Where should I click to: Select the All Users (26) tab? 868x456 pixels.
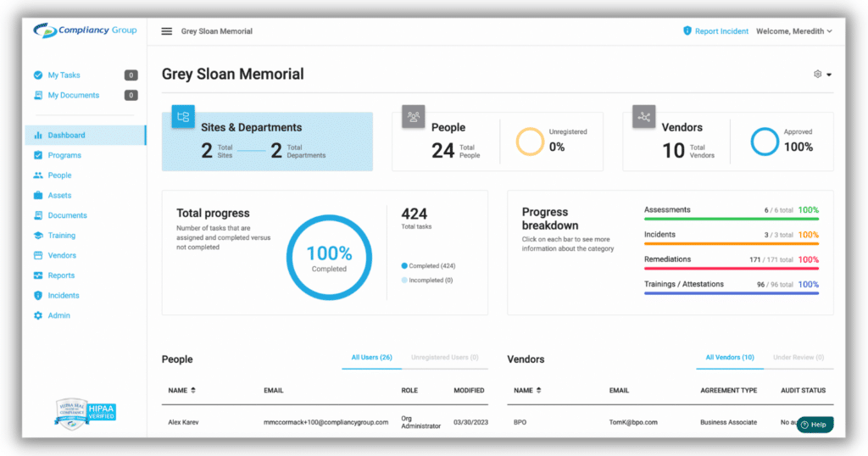point(371,358)
